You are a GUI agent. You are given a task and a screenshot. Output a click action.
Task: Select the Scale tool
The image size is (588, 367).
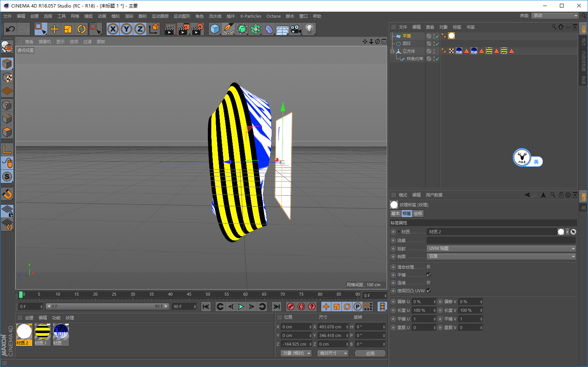(68, 29)
